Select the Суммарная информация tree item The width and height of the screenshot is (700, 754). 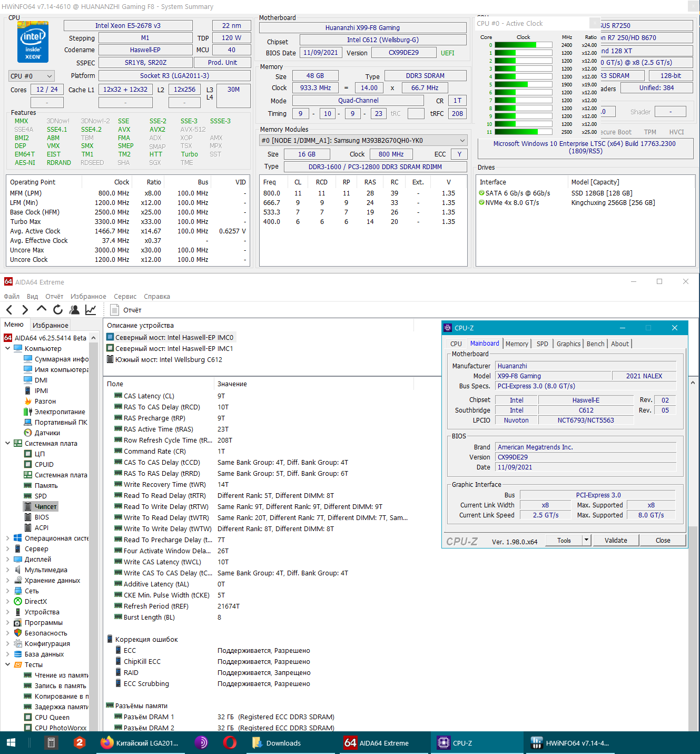tap(56, 359)
